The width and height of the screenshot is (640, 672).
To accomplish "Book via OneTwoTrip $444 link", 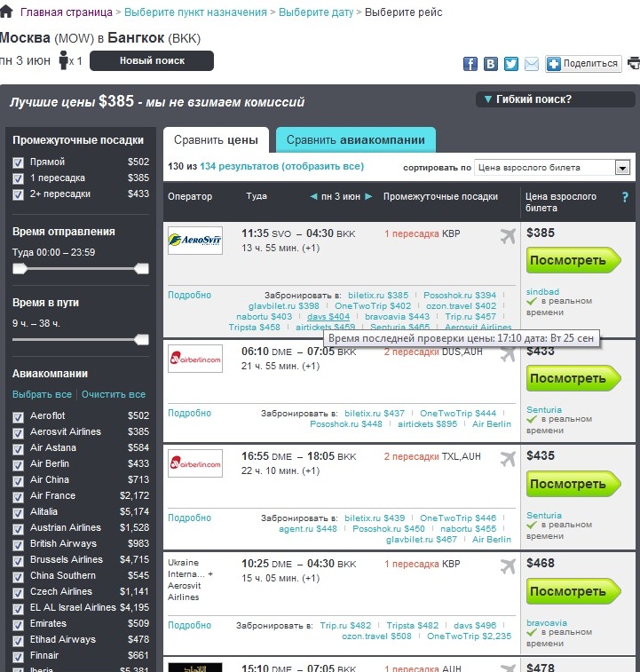I will pos(458,413).
